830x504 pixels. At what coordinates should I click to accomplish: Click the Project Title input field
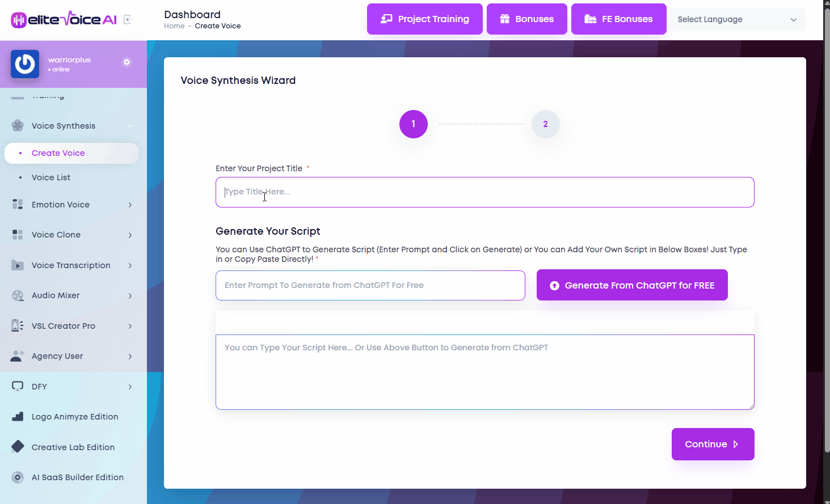pyautogui.click(x=484, y=192)
